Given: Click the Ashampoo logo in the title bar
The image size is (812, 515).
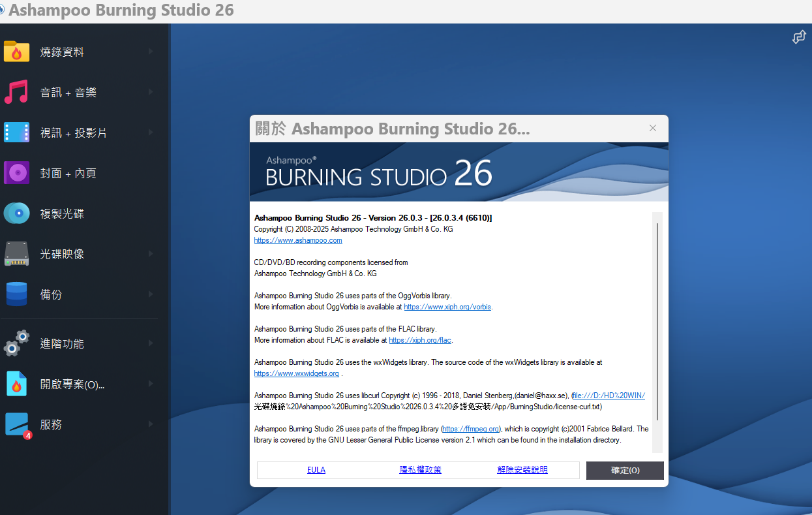Looking at the screenshot, I should point(2,10).
